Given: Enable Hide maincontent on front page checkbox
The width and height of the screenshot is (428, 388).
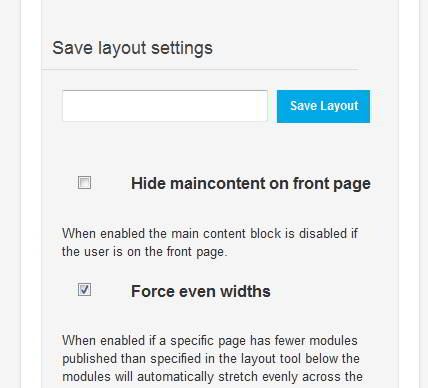Looking at the screenshot, I should [x=84, y=183].
